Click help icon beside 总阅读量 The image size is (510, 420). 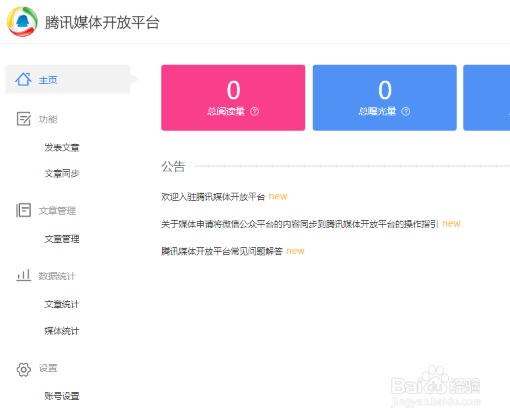click(255, 111)
